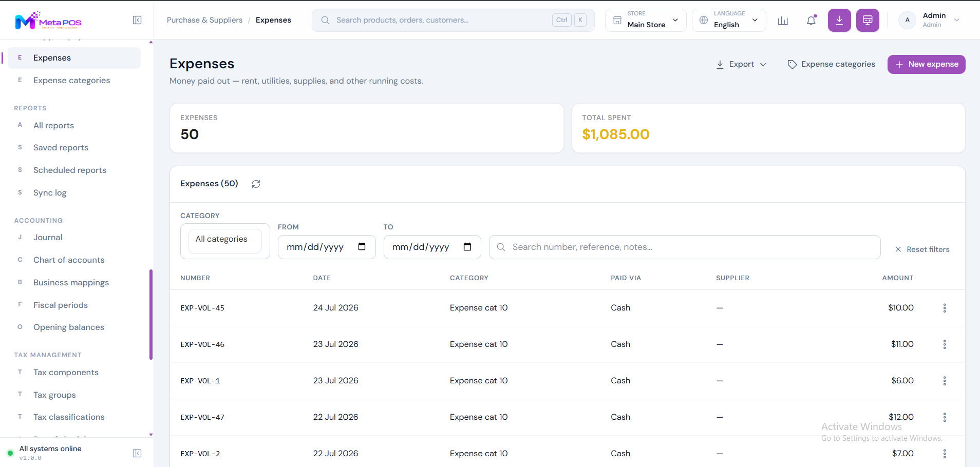Open calendar picker in the To date field
980x467 pixels.
(467, 247)
